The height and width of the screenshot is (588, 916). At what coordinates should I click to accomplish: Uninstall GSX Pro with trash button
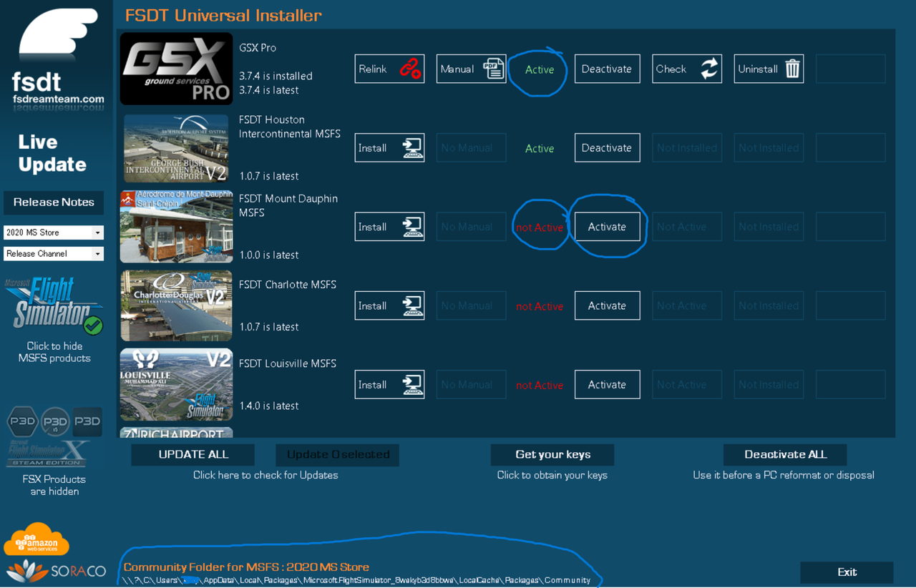[x=769, y=69]
